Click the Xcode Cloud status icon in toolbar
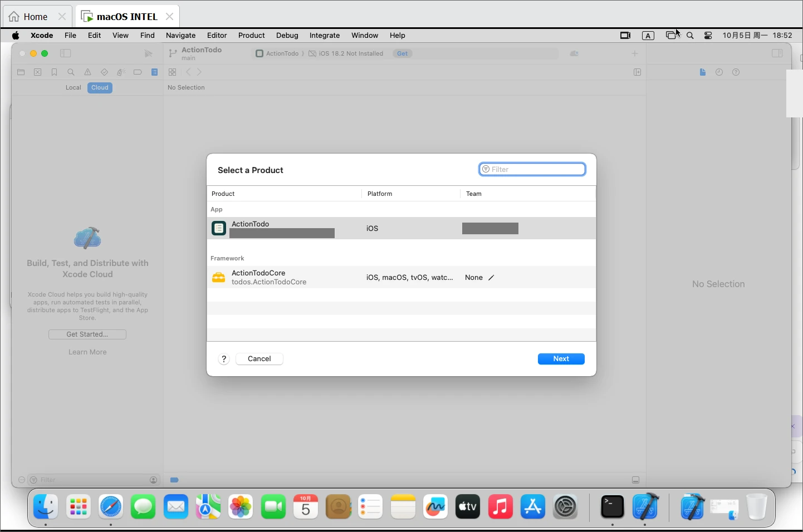803x532 pixels. [x=574, y=53]
